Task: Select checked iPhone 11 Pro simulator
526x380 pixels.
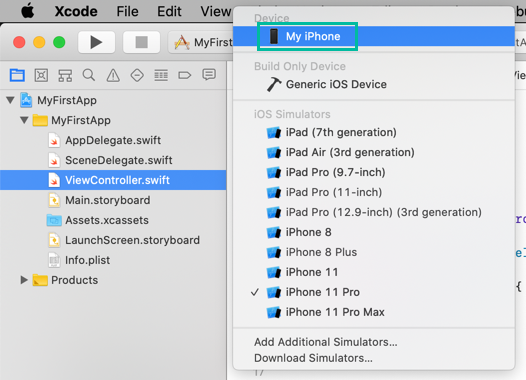Action: pyautogui.click(x=374, y=292)
